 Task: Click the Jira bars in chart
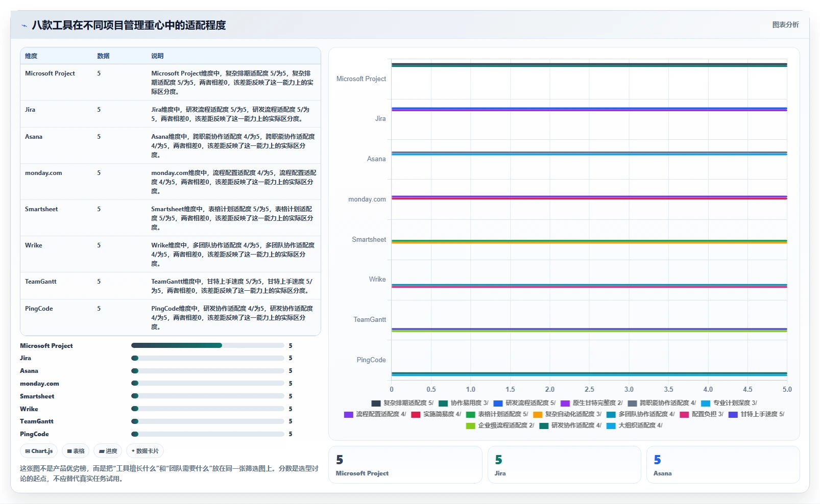click(589, 109)
